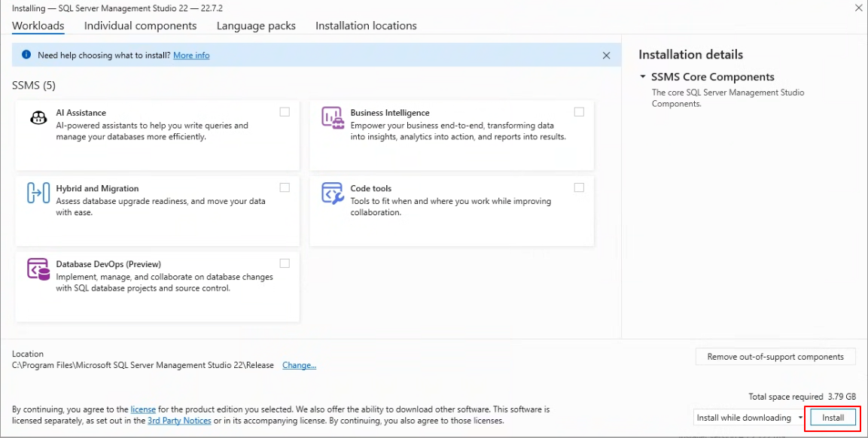868x438 pixels.
Task: Check the Business Intelligence workload box
Action: (x=579, y=112)
